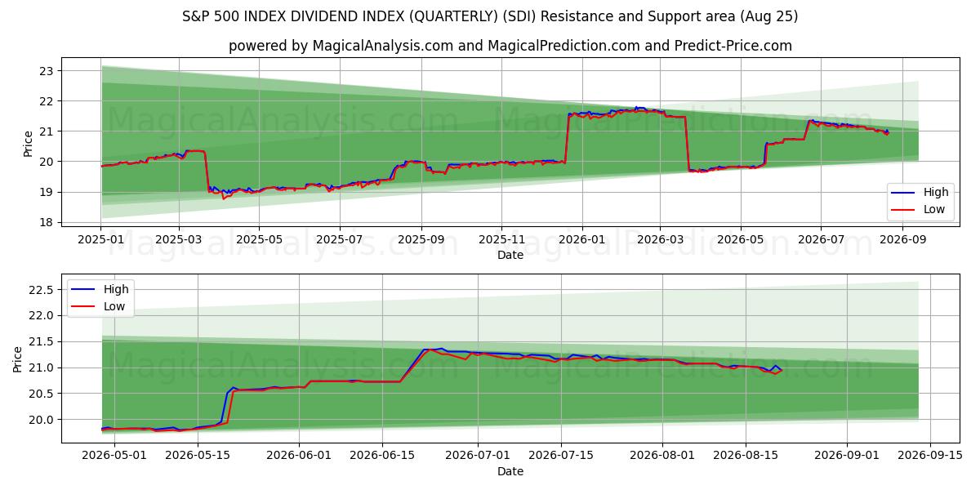Click the '2026-08-15' tick label on lower x-axis
The image size is (980, 490).
(746, 457)
